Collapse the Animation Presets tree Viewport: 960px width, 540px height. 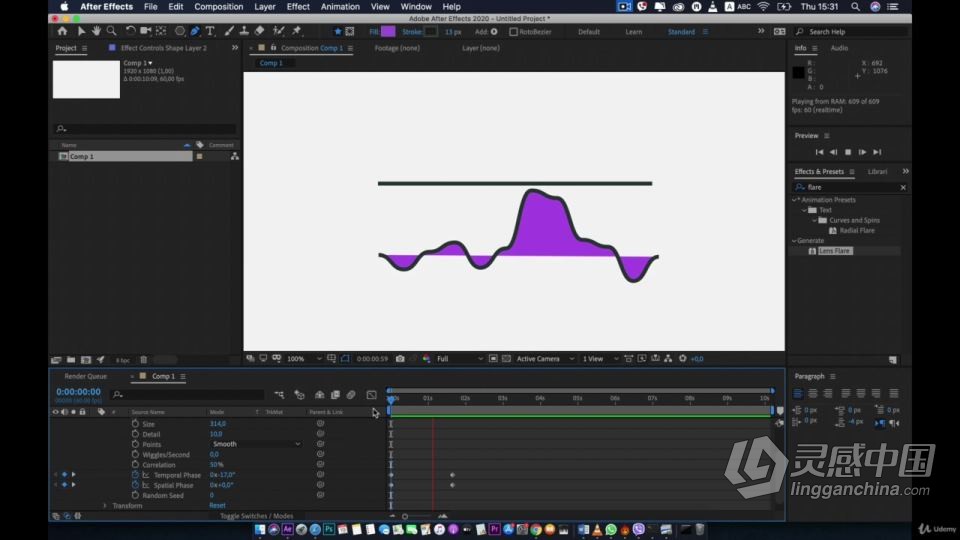(795, 200)
